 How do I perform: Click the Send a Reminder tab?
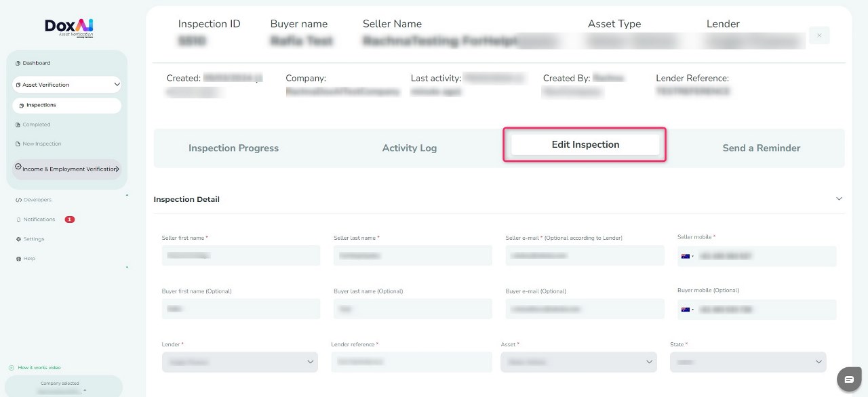click(761, 148)
